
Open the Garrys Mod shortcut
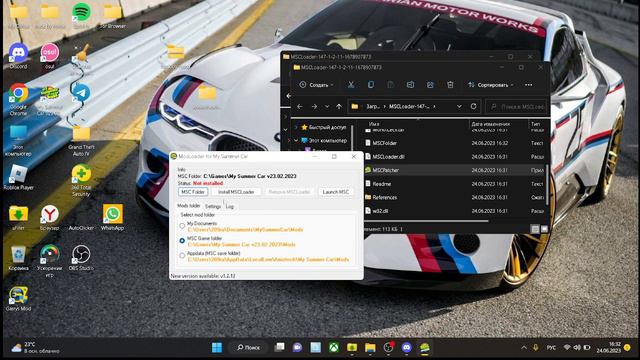point(18,298)
